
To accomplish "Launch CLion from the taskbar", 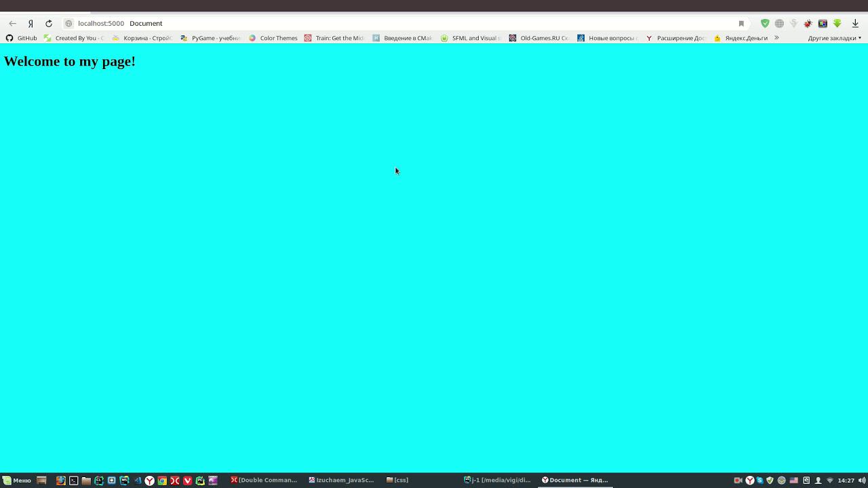I will coord(99,480).
